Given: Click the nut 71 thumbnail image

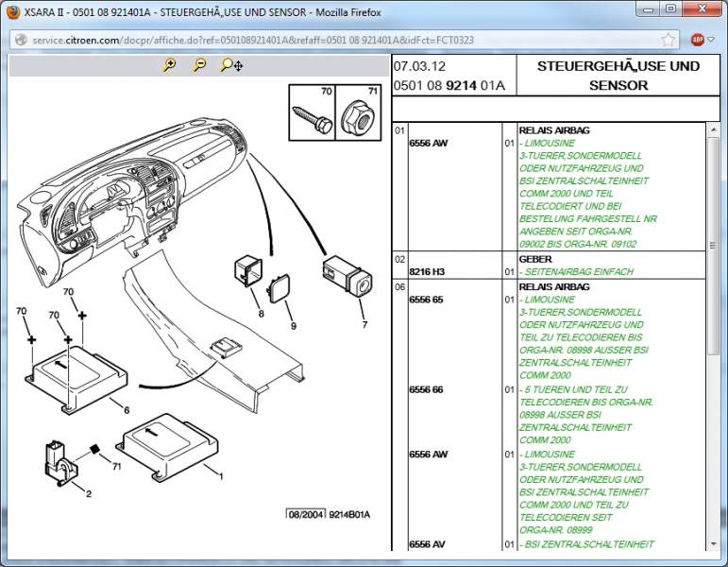Looking at the screenshot, I should 358,112.
